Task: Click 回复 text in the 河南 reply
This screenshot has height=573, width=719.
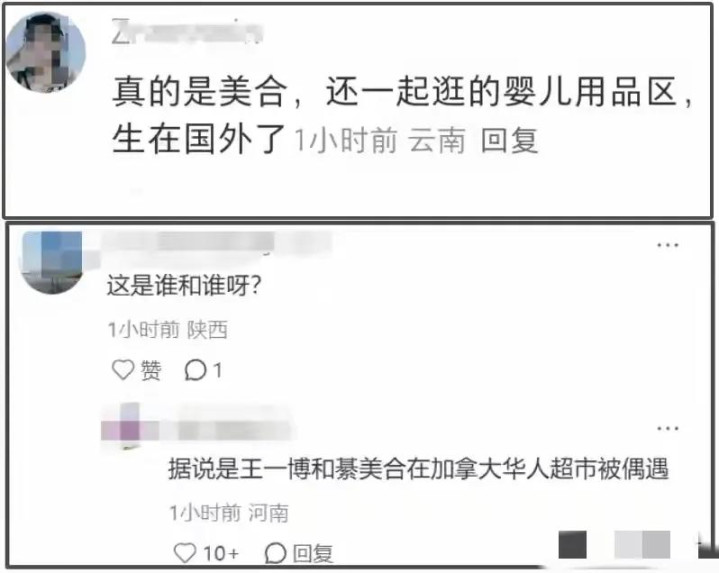Action: 313,553
